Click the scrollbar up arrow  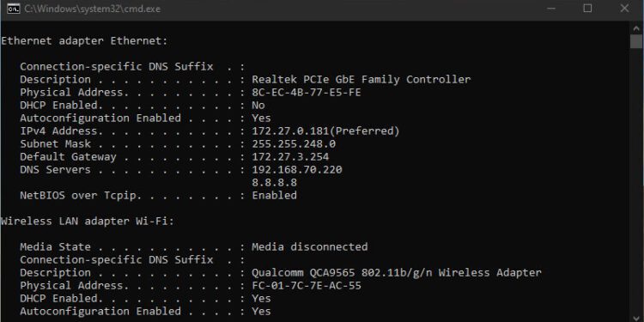tap(635, 27)
